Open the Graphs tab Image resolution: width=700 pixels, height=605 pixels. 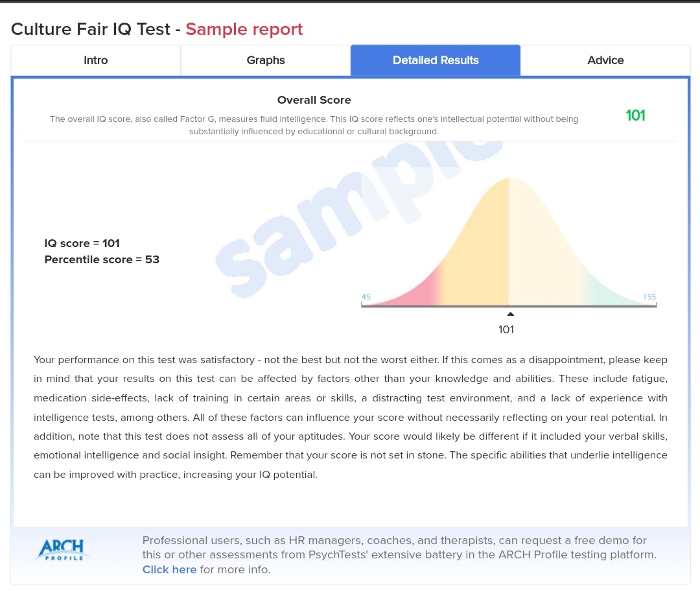[265, 60]
